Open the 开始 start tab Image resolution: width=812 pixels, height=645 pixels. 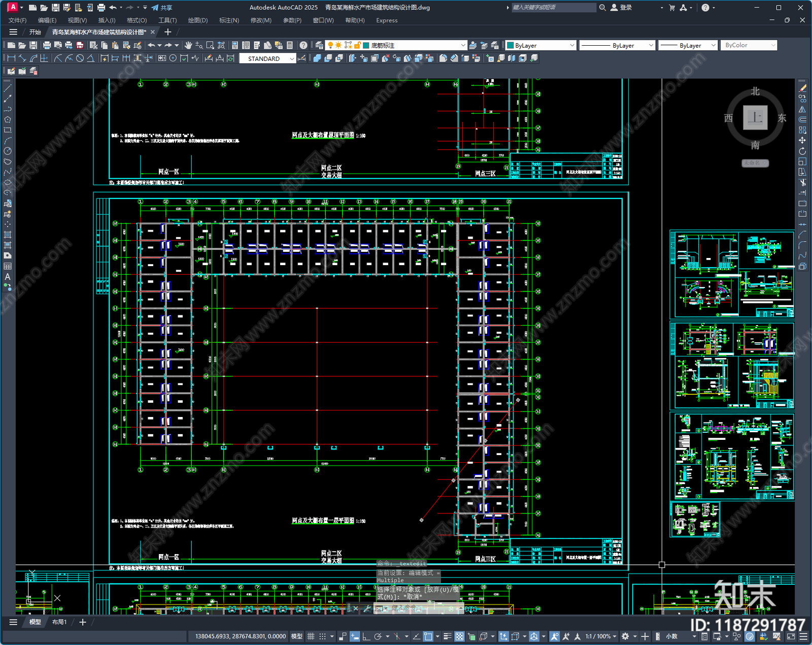35,32
